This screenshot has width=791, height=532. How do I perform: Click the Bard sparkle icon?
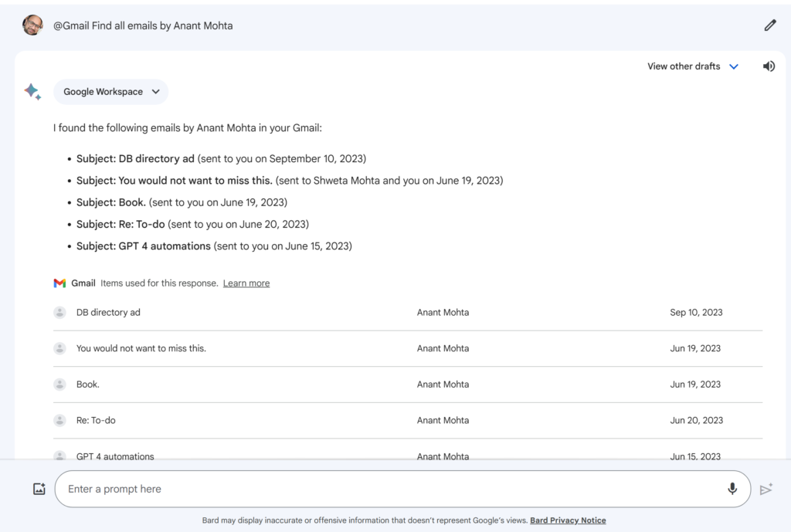coord(32,92)
